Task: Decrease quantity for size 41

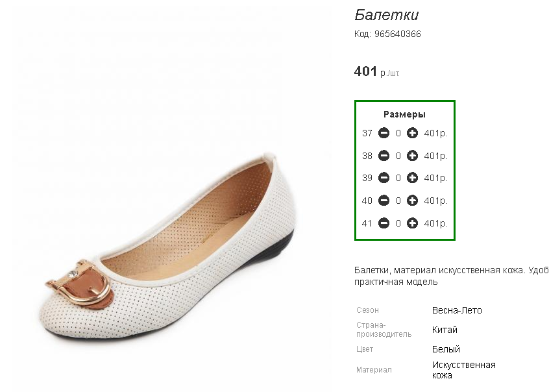Action: 384,223
